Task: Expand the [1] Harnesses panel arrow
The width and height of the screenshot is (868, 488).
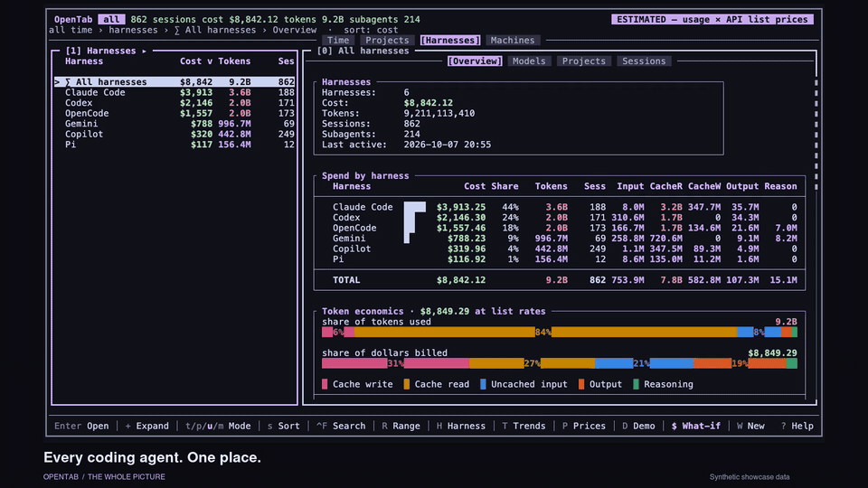Action: pos(144,51)
